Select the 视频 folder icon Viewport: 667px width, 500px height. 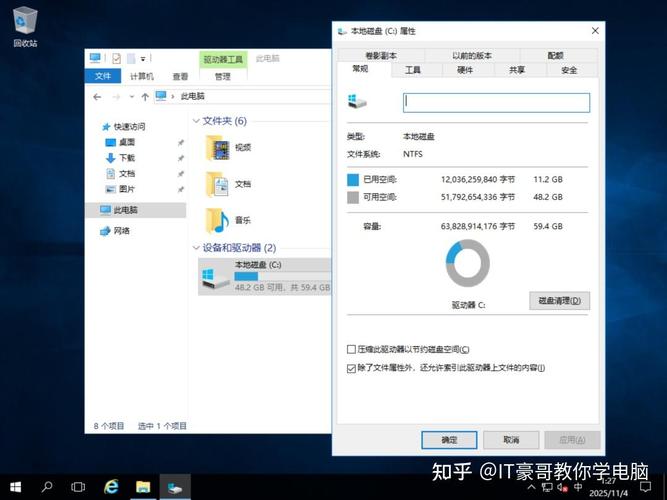[x=218, y=148]
